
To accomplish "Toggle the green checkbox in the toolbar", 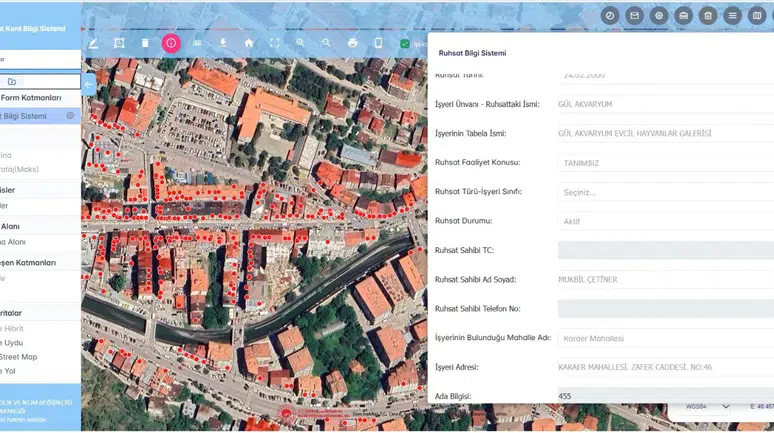I will click(405, 43).
